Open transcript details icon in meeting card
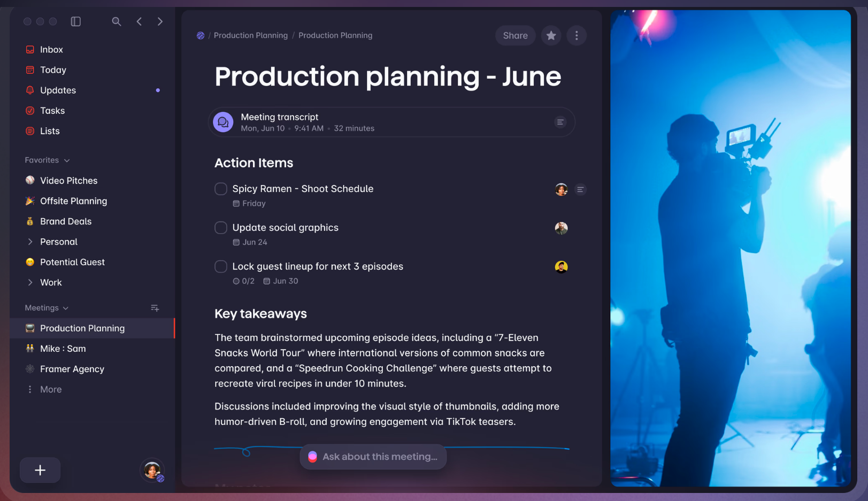 pyautogui.click(x=560, y=122)
